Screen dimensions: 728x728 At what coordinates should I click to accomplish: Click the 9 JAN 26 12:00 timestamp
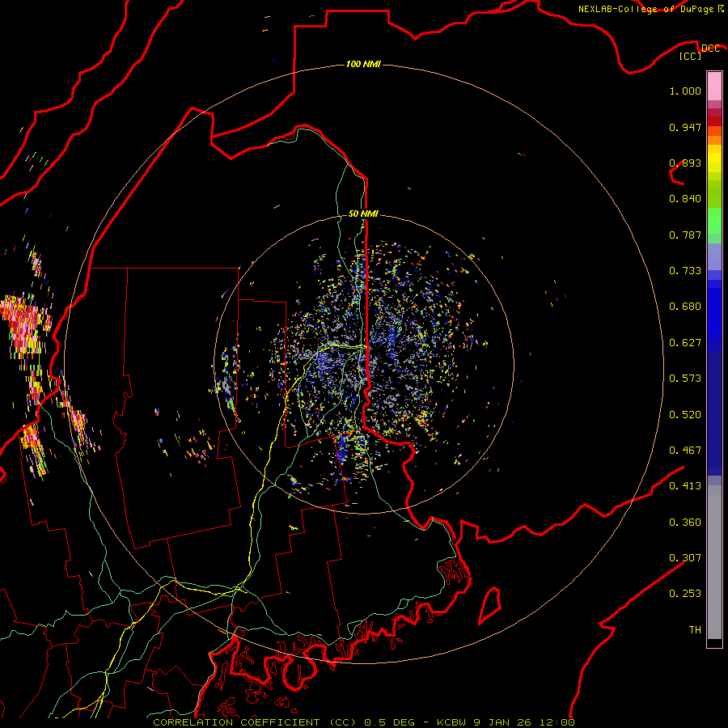tap(524, 722)
